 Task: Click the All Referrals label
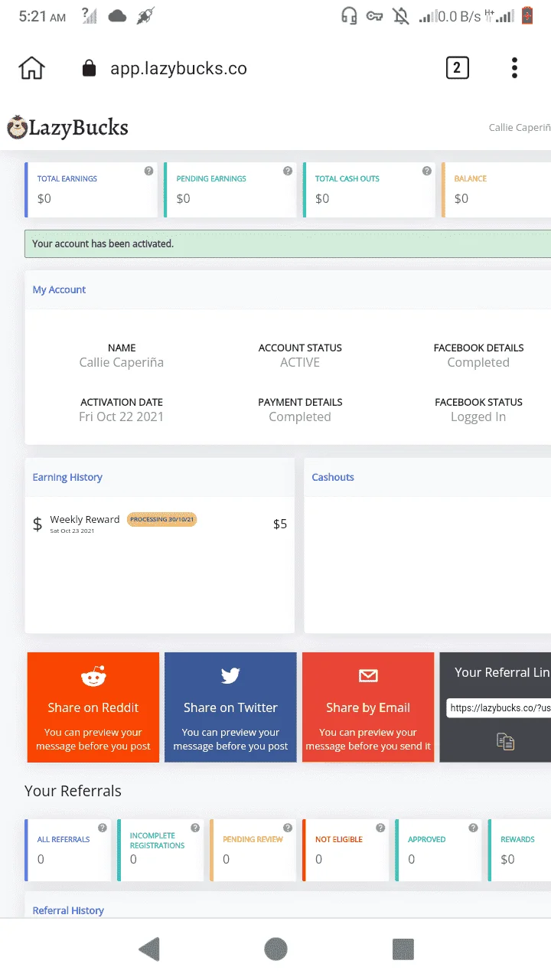(64, 839)
